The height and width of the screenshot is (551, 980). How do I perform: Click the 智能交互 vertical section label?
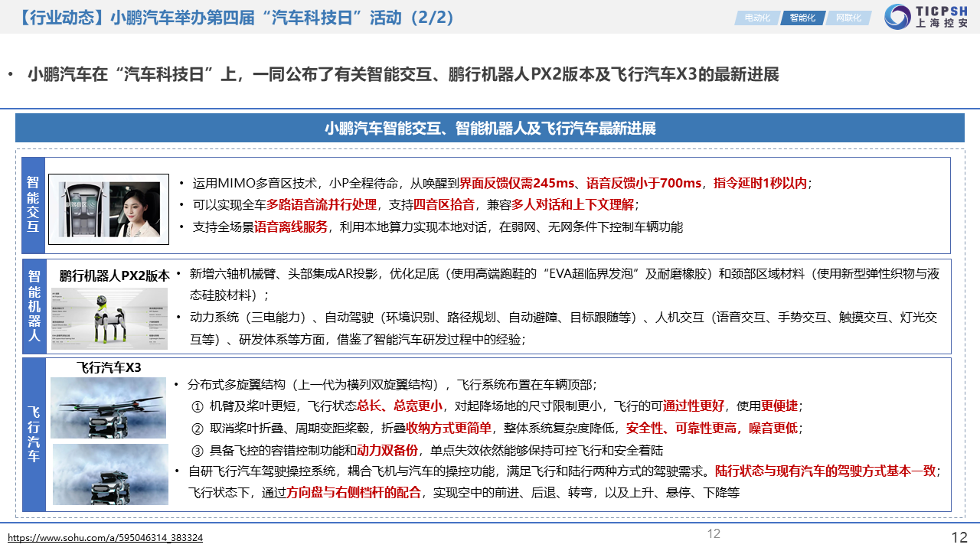point(34,205)
